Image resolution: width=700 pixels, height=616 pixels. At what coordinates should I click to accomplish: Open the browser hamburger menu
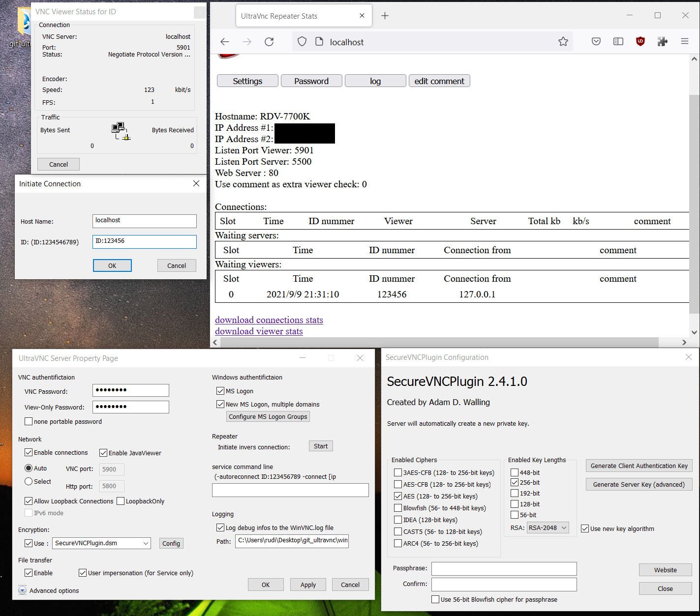pos(685,42)
